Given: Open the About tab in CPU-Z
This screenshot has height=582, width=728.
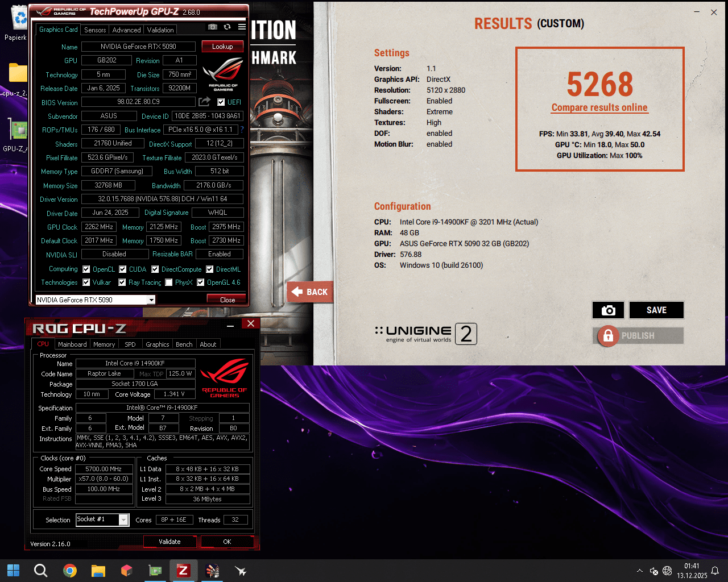Looking at the screenshot, I should click(208, 344).
